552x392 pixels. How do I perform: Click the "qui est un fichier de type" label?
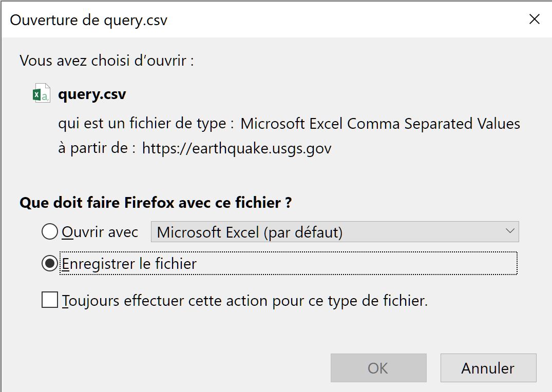coord(146,124)
